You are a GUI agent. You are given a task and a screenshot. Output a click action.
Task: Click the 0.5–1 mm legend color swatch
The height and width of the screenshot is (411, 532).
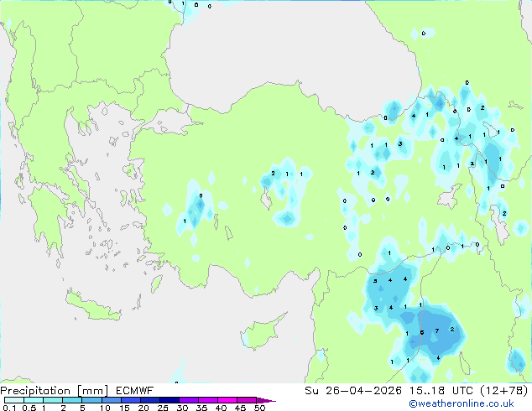click(34, 400)
